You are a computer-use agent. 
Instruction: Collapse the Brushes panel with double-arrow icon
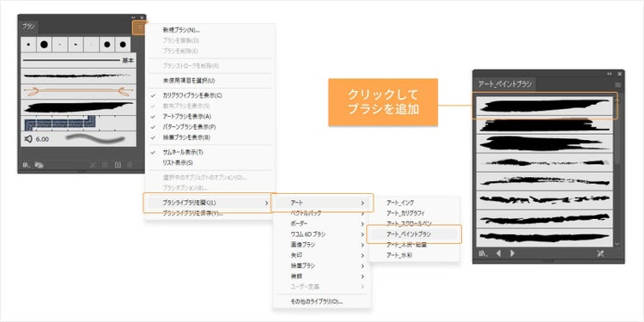[133, 18]
